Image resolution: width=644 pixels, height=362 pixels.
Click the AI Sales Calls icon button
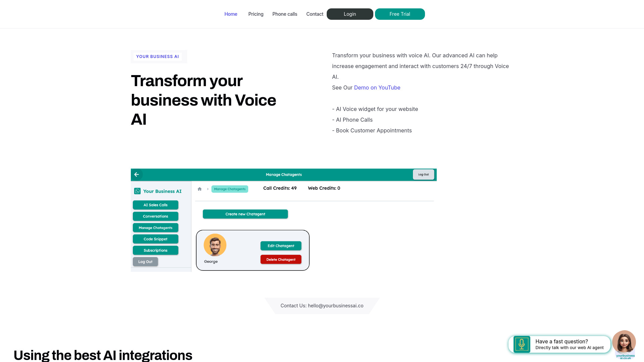(155, 205)
